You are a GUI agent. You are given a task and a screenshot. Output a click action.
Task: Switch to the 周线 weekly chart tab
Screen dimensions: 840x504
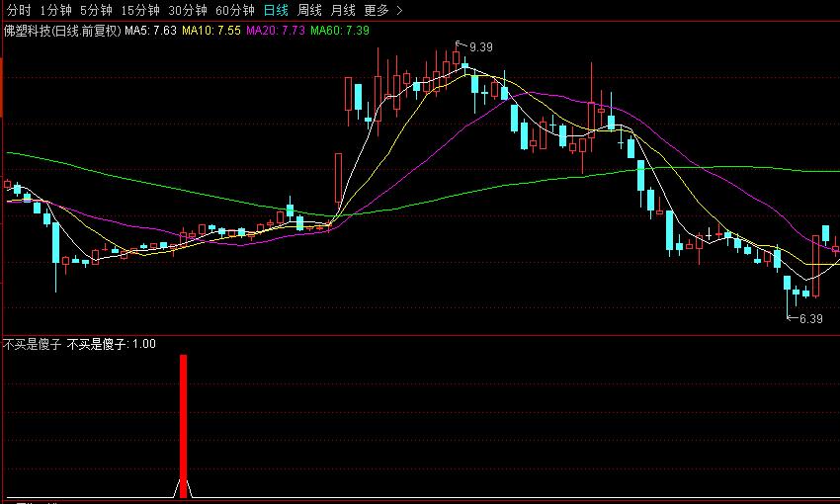click(309, 10)
